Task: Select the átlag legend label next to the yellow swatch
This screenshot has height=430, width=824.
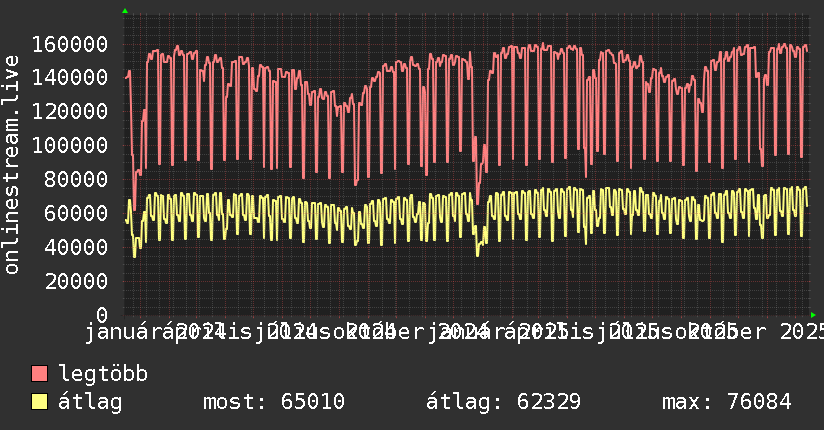Action: point(90,402)
